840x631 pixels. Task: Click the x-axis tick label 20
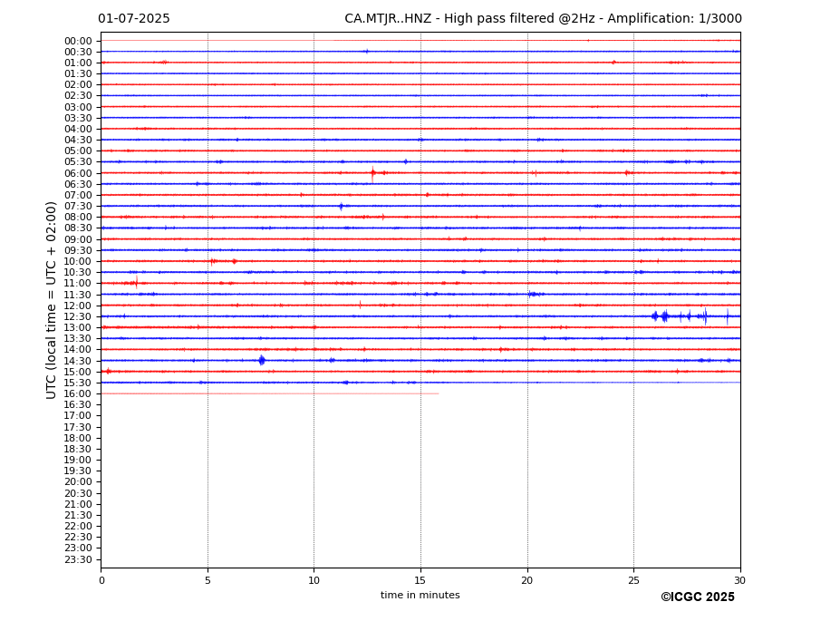[x=527, y=580]
